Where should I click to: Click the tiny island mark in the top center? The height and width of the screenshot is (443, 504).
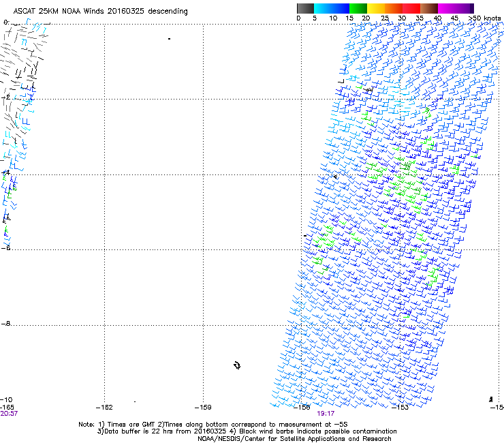pos(169,39)
